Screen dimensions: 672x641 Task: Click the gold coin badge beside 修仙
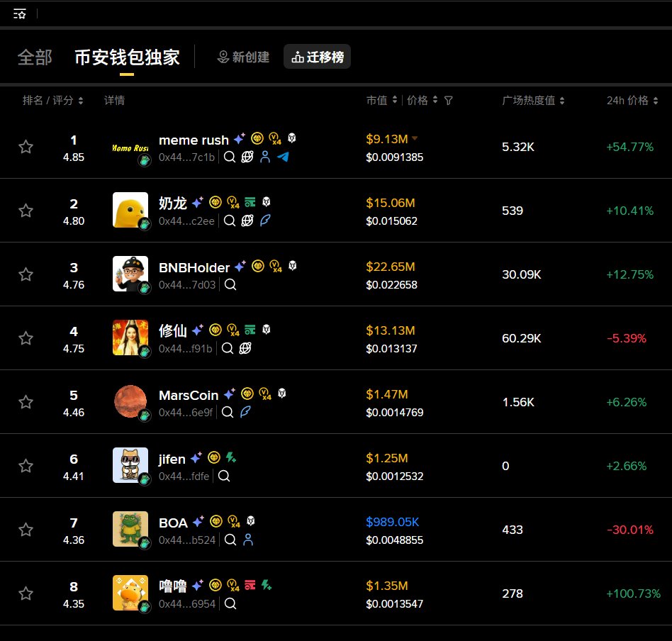pos(215,330)
